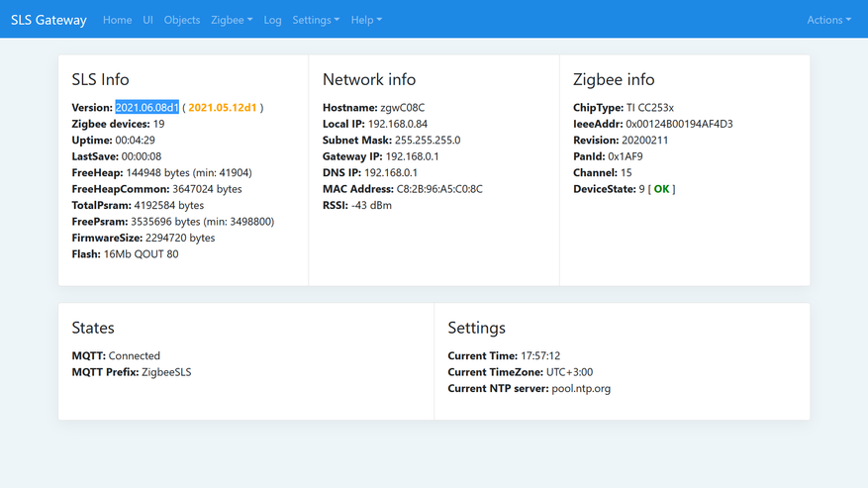This screenshot has height=488, width=868.
Task: Click the SLS Info heading
Action: click(x=100, y=79)
